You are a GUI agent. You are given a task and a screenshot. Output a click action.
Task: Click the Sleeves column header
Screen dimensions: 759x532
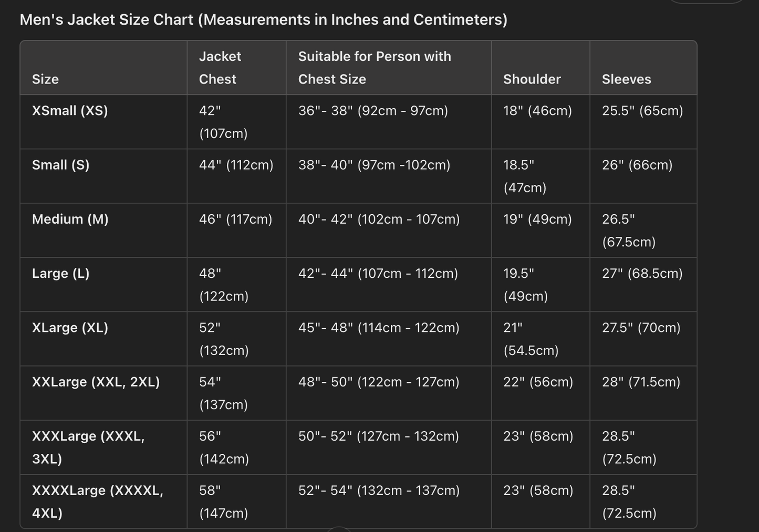point(626,79)
